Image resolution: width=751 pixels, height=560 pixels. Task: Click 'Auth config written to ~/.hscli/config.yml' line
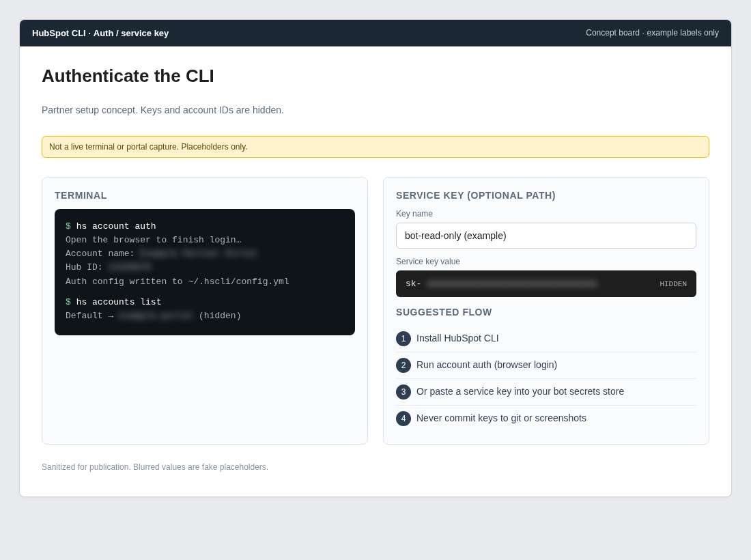pyautogui.click(x=178, y=281)
